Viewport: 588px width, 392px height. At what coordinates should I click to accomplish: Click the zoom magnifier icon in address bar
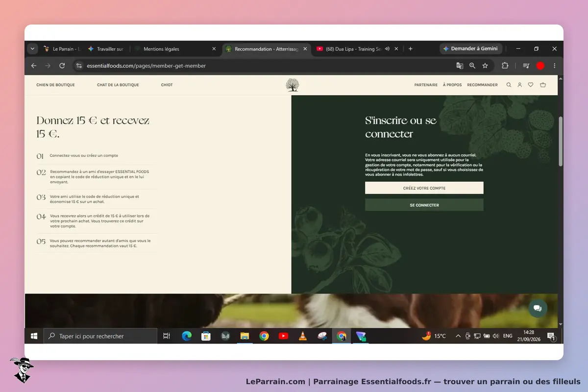(x=472, y=66)
